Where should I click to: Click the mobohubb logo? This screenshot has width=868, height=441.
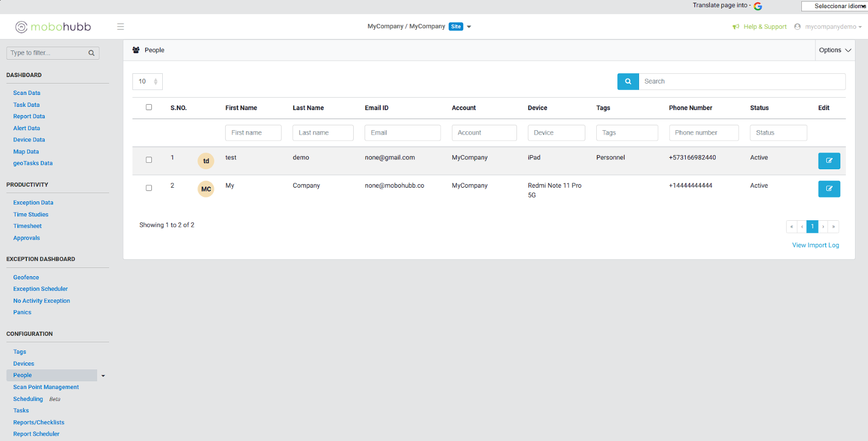(53, 27)
